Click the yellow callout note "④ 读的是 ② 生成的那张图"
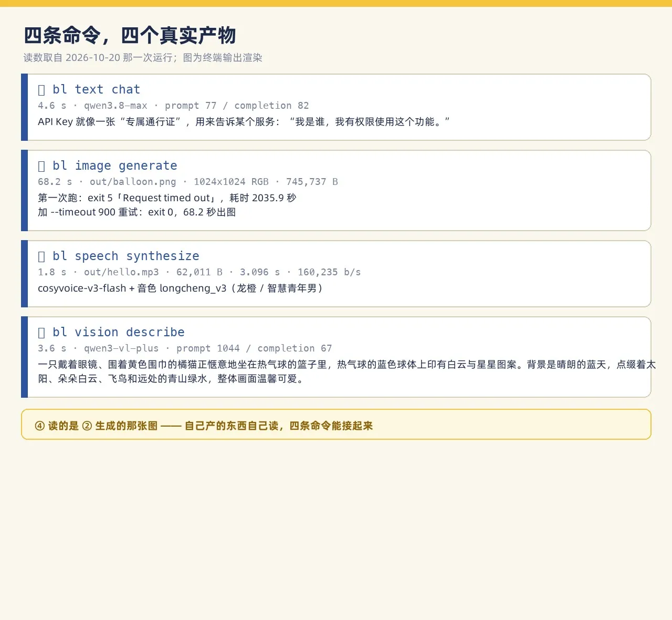Viewport: 672px width, 620px height. (x=336, y=425)
